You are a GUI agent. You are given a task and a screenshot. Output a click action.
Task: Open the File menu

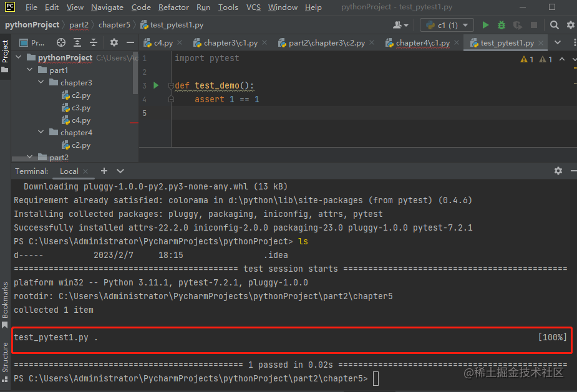click(x=31, y=7)
